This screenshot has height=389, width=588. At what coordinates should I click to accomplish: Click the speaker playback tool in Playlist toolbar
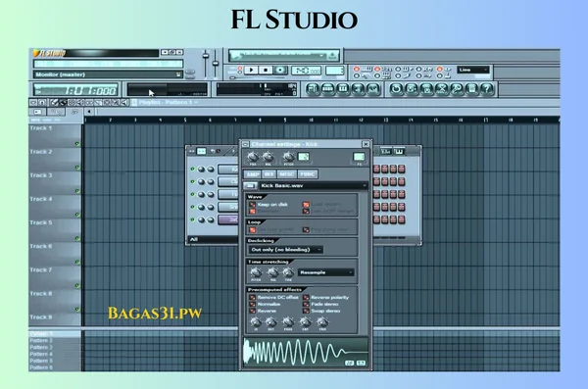[124, 103]
